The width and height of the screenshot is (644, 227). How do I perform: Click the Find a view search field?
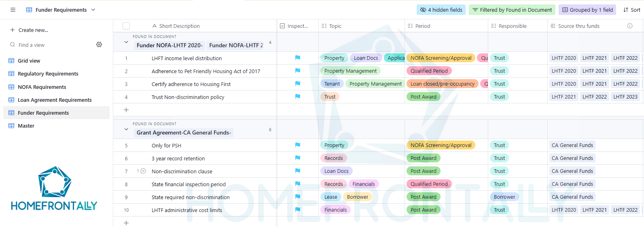49,45
